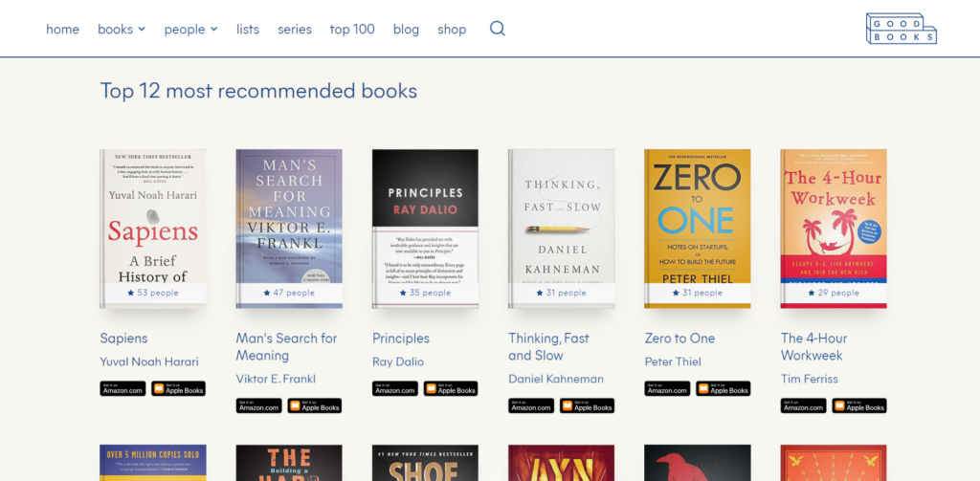980x481 pixels.
Task: Open the series page
Action: 295,30
